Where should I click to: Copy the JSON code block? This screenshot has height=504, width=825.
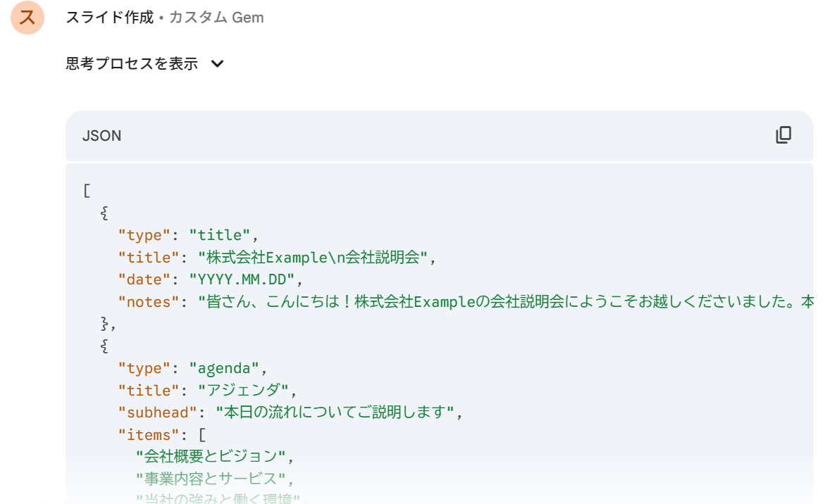783,135
